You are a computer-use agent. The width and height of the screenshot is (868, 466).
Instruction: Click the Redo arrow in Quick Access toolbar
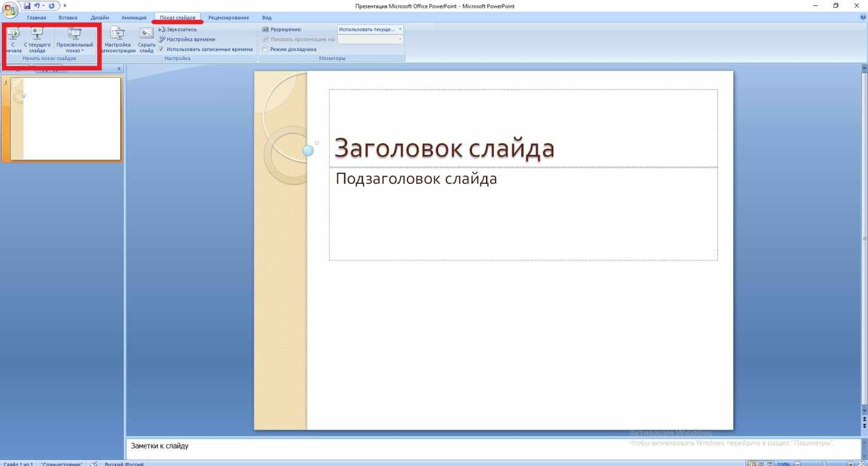[51, 6]
